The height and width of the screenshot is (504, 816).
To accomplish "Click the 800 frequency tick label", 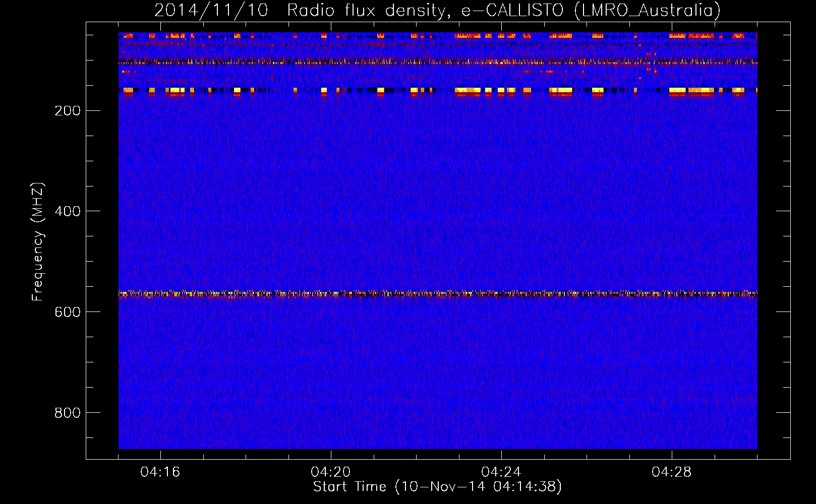I will (68, 413).
